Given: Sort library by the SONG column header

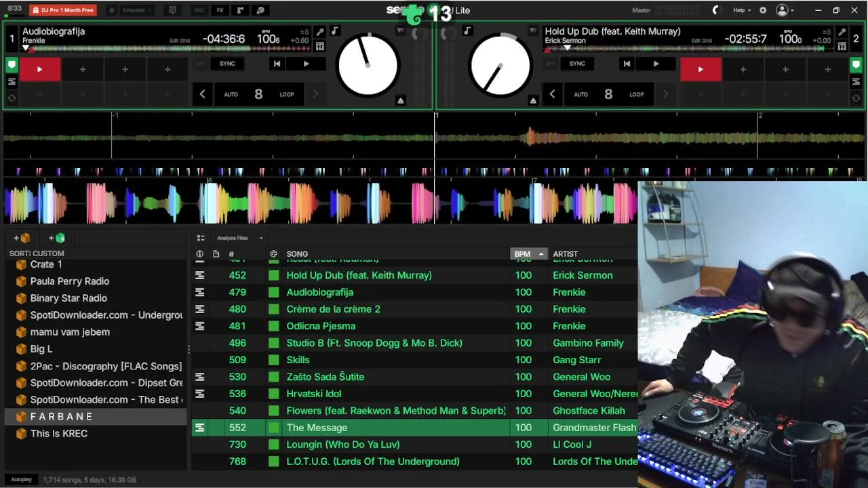Looking at the screenshot, I should pyautogui.click(x=297, y=254).
